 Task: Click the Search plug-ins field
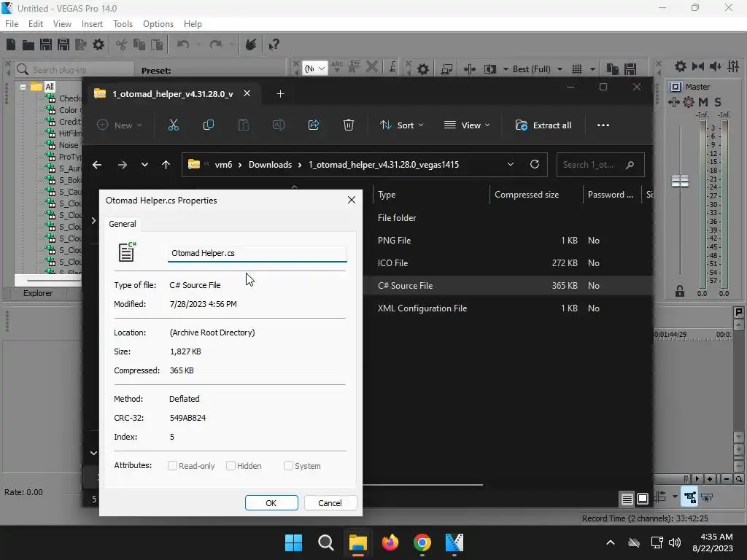74,69
